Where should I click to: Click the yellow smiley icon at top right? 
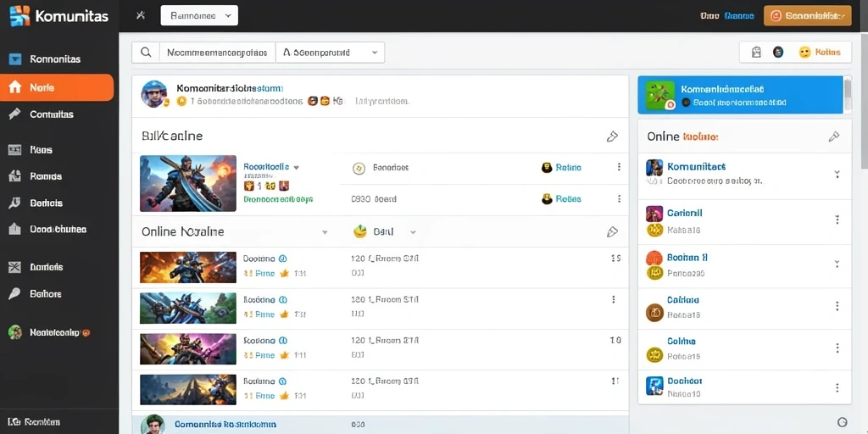click(x=804, y=52)
